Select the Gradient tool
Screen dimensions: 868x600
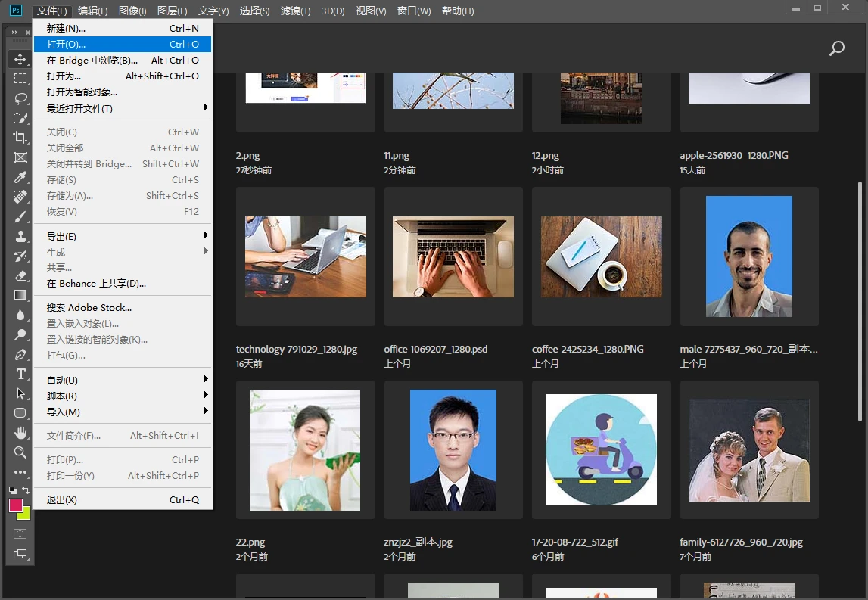pyautogui.click(x=20, y=295)
